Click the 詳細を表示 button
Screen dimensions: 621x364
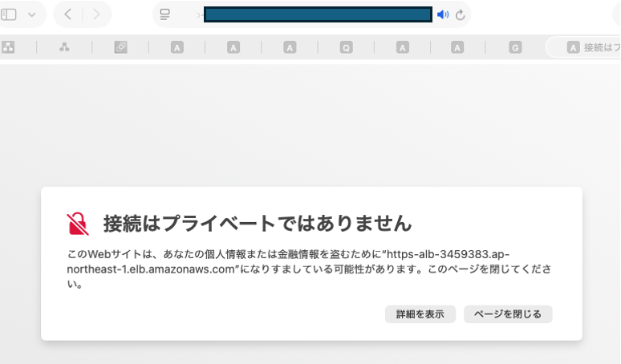coord(420,314)
